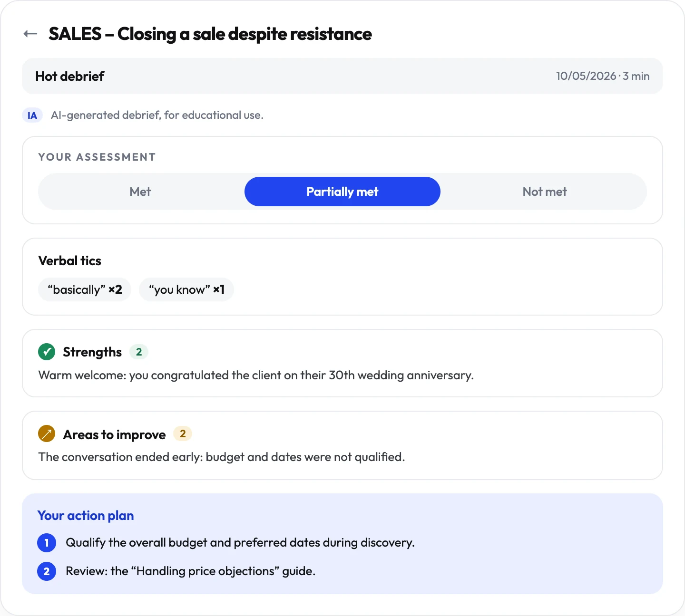Click the orange Areas to improve arrow icon
This screenshot has width=685, height=616.
click(x=47, y=433)
